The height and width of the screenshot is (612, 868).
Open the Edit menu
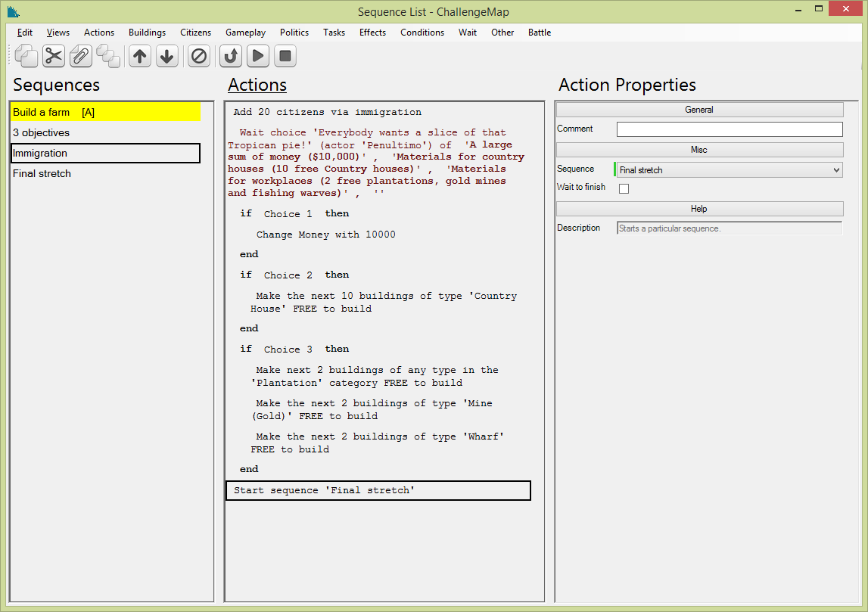click(x=25, y=32)
